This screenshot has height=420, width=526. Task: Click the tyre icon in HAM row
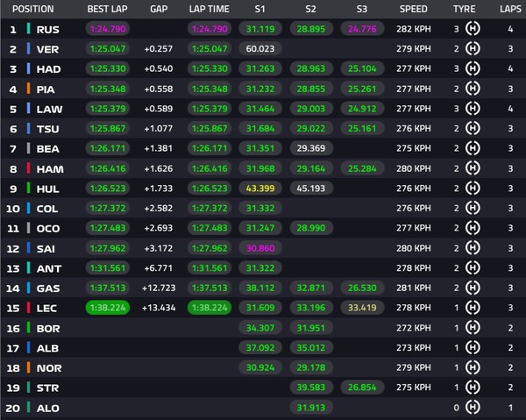473,168
